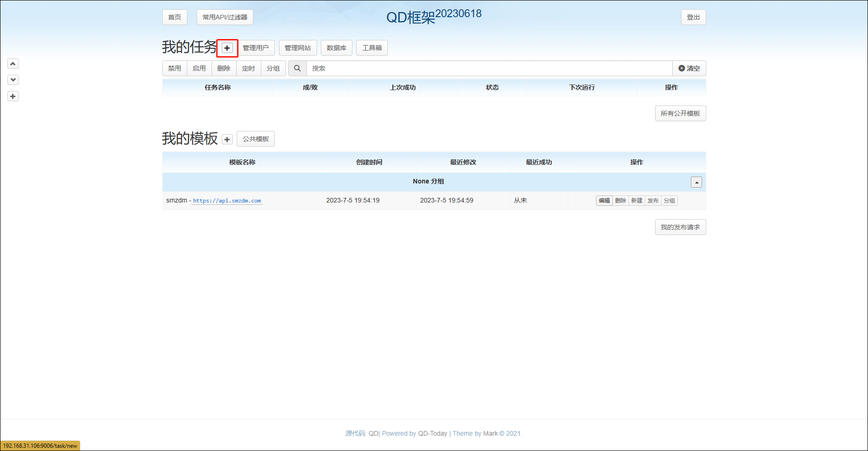Open the https://api.smzdm.com link

(x=227, y=201)
